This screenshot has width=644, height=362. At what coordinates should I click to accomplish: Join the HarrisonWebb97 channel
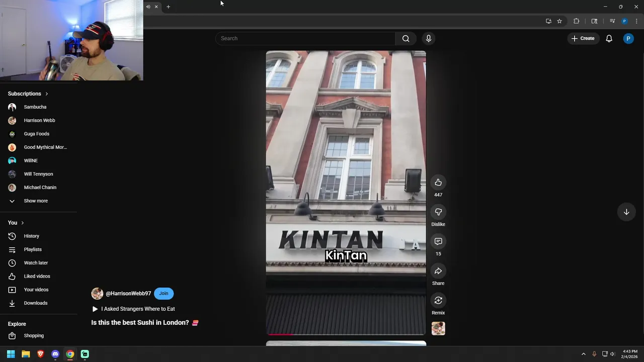pos(164,294)
